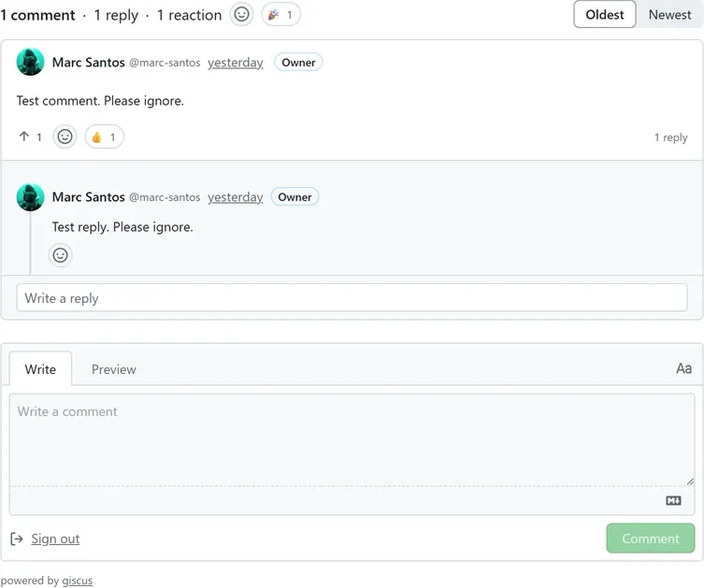
Task: Click Marc Santos avatar on the test comment
Action: coord(30,62)
